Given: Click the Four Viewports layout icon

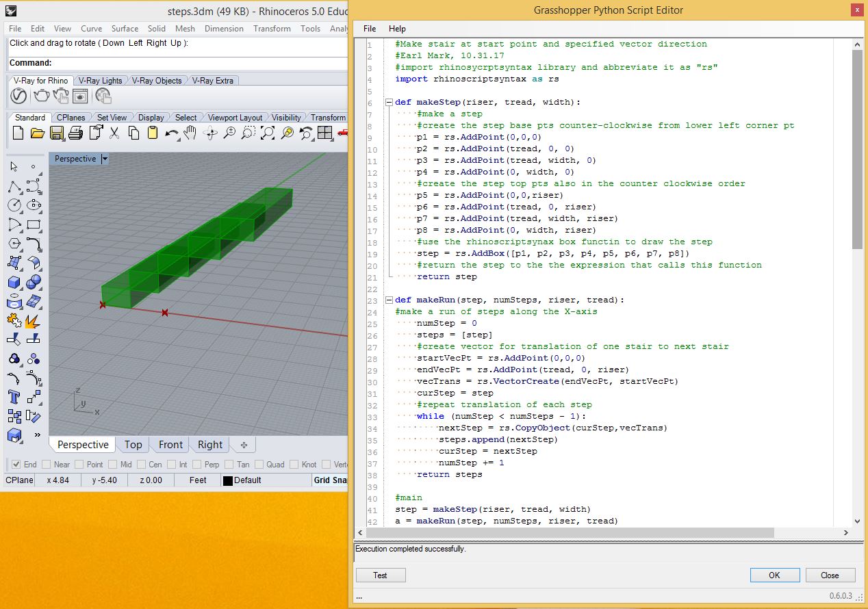Looking at the screenshot, I should [325, 133].
